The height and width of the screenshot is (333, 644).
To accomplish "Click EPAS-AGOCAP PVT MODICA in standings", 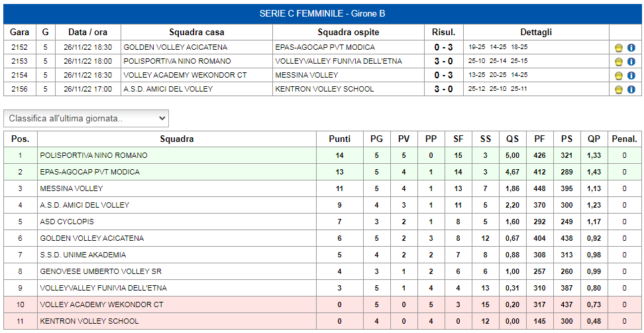I will point(90,172).
